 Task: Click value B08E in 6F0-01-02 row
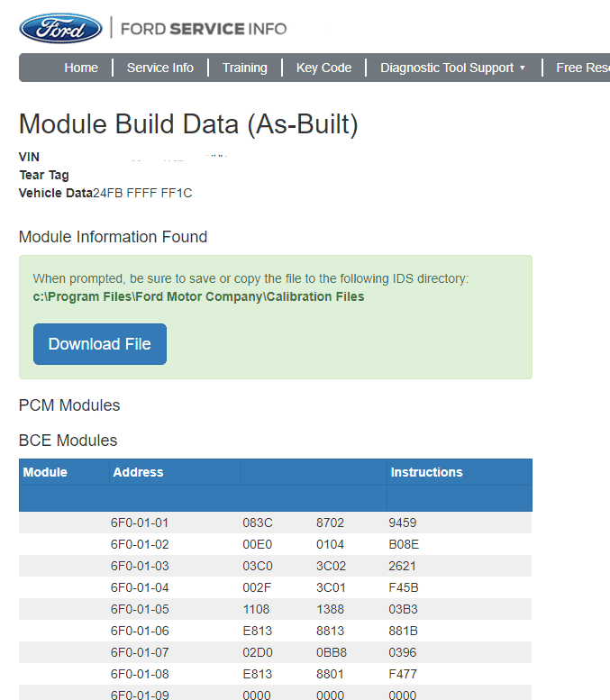point(404,545)
